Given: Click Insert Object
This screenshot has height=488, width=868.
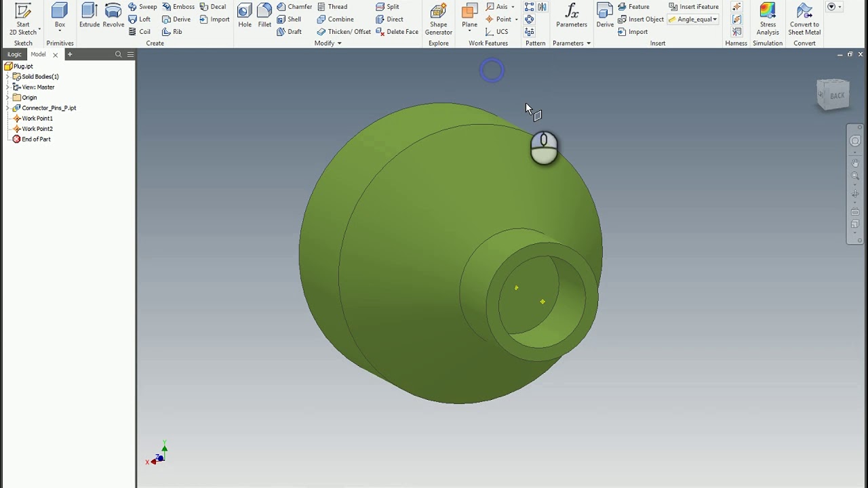Looking at the screenshot, I should click(640, 19).
